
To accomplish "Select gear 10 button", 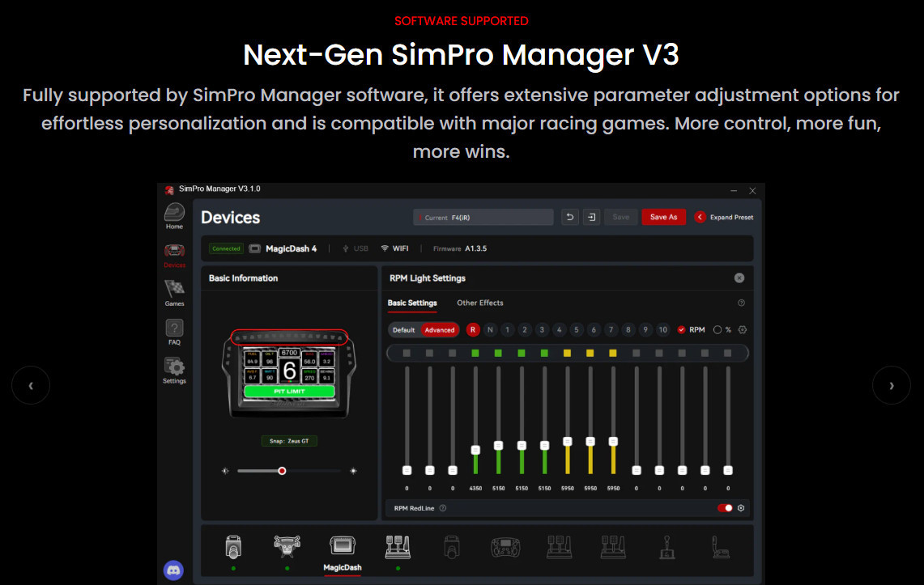I will click(x=663, y=329).
